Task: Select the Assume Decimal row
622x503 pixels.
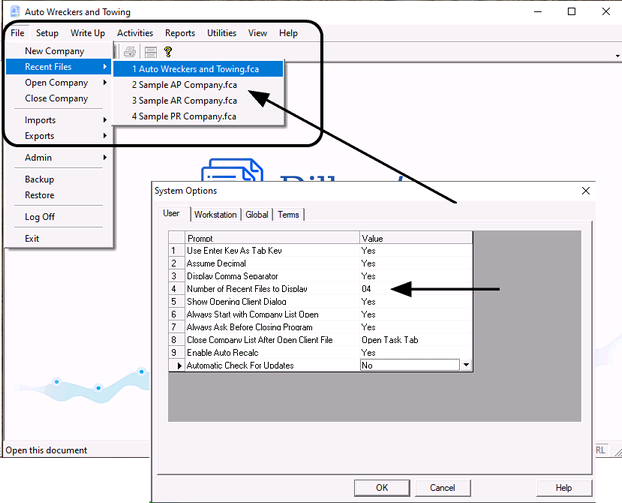Action: 321,263
